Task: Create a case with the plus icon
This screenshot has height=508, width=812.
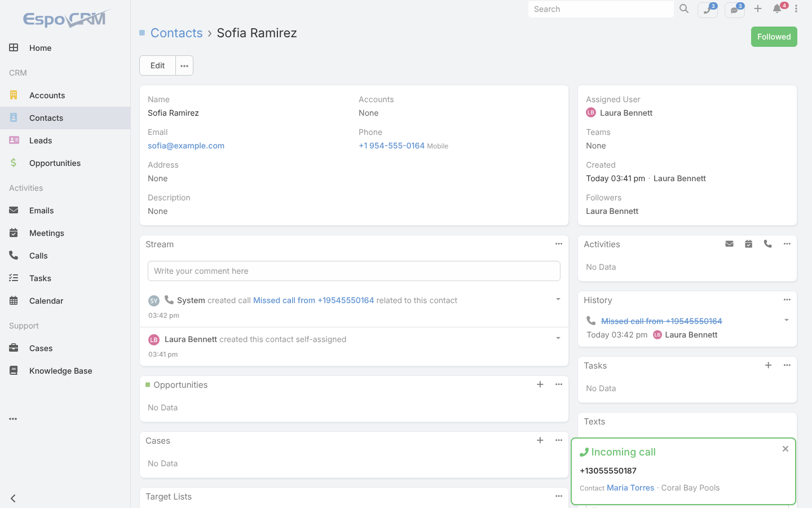Action: (x=540, y=440)
